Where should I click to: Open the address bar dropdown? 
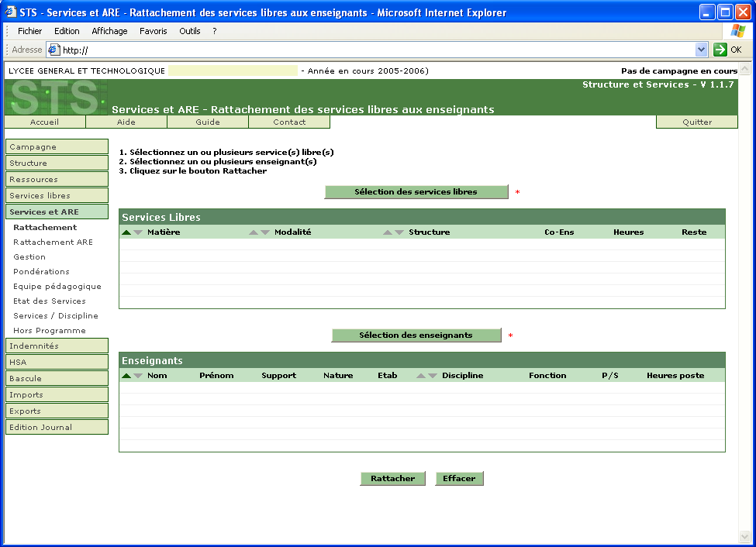(701, 50)
